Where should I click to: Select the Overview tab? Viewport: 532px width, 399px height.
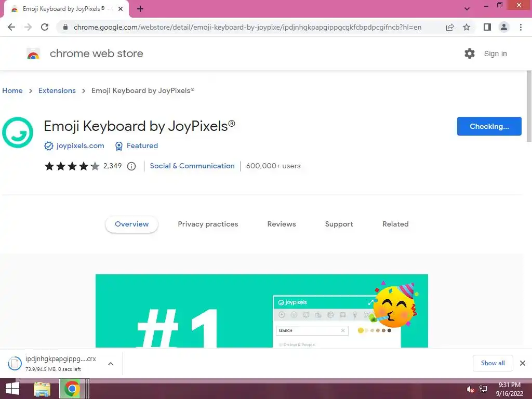(131, 224)
